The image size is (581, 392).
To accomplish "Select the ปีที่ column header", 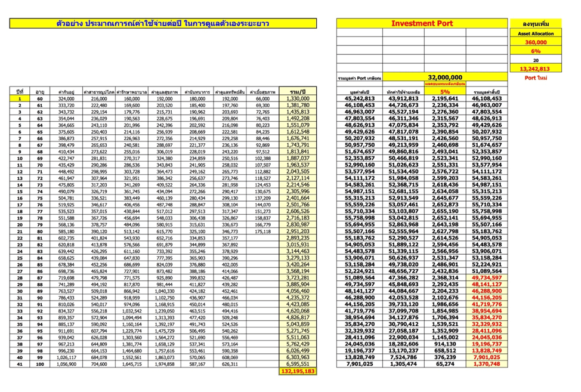I will click(20, 91).
